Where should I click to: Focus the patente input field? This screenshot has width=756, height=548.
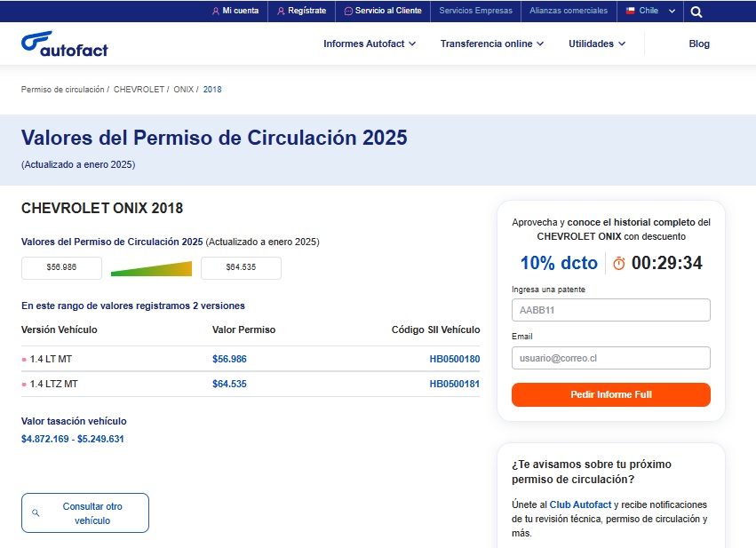click(x=610, y=310)
